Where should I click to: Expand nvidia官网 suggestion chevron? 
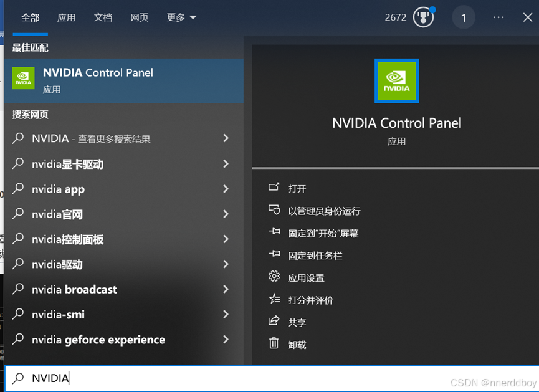coord(226,214)
